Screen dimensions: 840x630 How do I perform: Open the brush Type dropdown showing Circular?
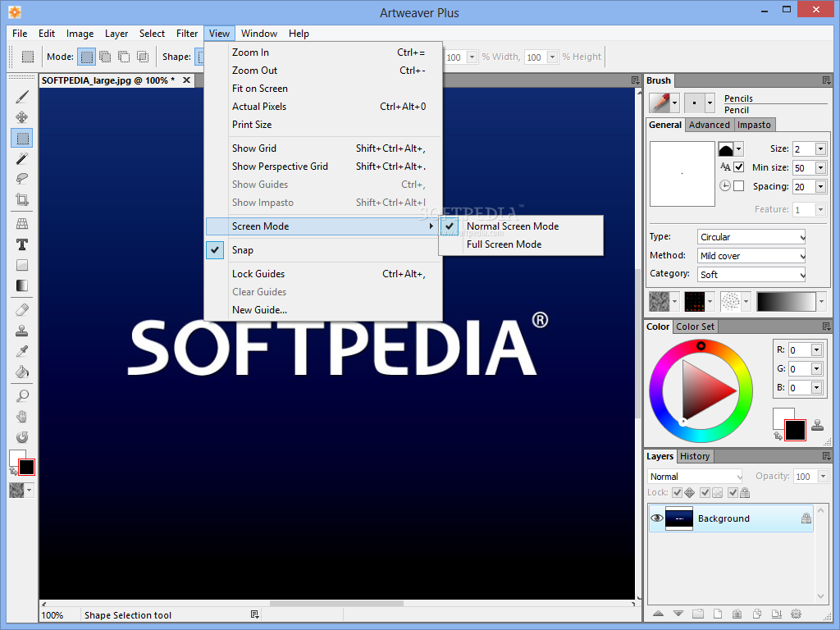[751, 237]
